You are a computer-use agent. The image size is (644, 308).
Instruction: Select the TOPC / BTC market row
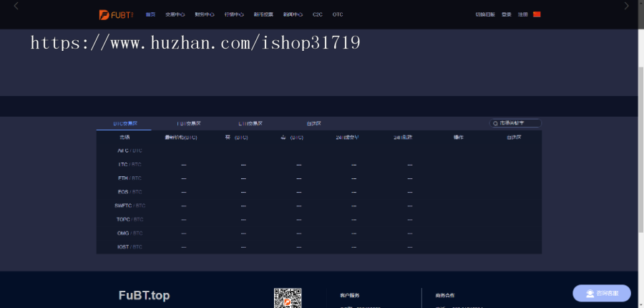pos(318,220)
